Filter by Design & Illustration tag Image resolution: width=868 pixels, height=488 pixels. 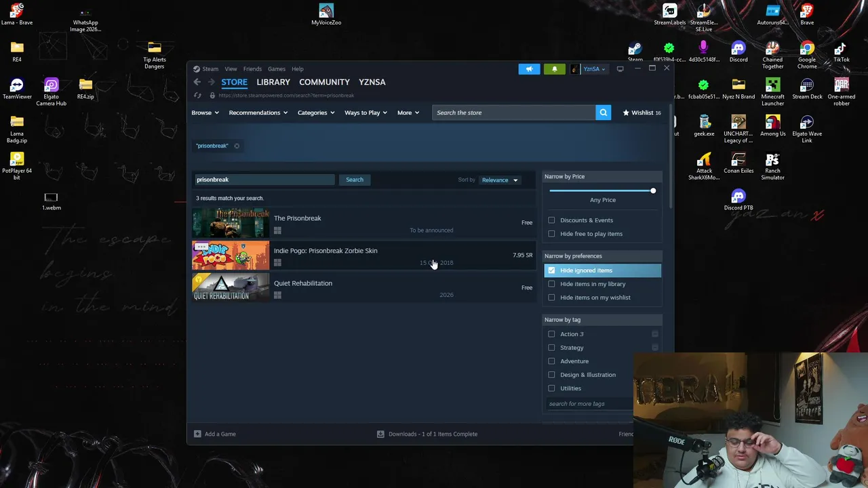(551, 375)
